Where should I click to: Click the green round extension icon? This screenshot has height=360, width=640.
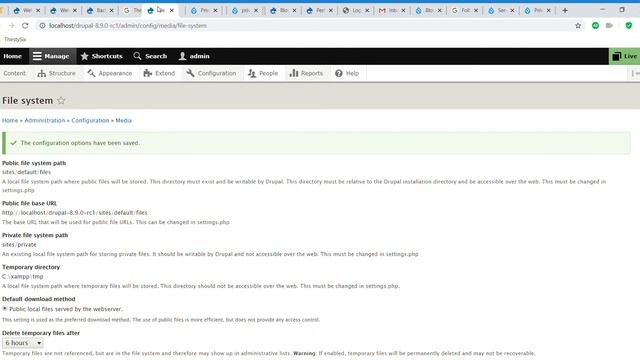(596, 26)
